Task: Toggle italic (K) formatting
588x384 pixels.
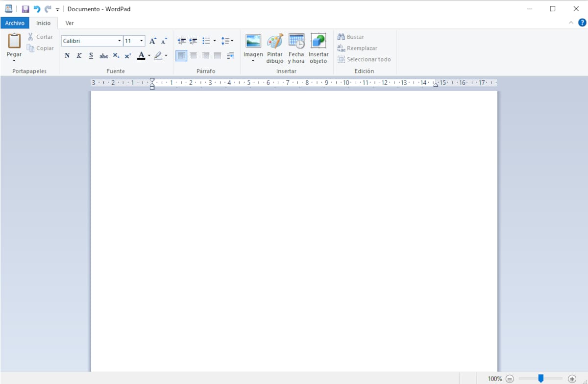Action: coord(79,56)
